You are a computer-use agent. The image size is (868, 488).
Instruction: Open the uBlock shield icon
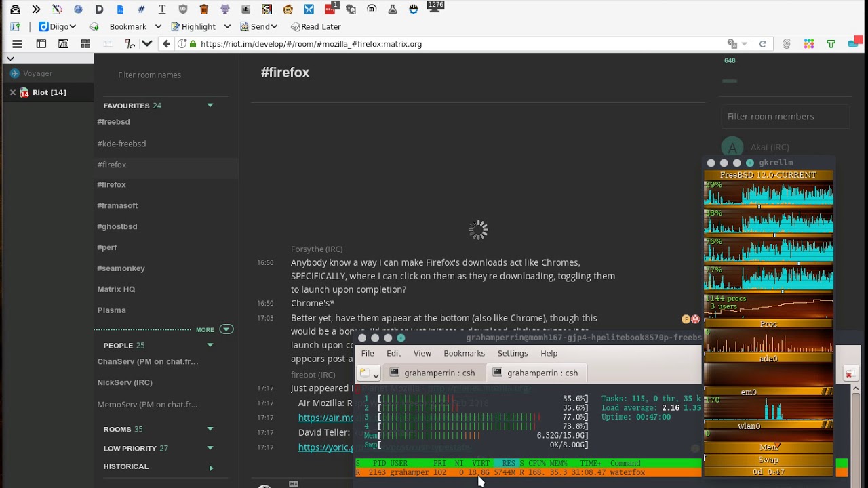click(x=183, y=9)
